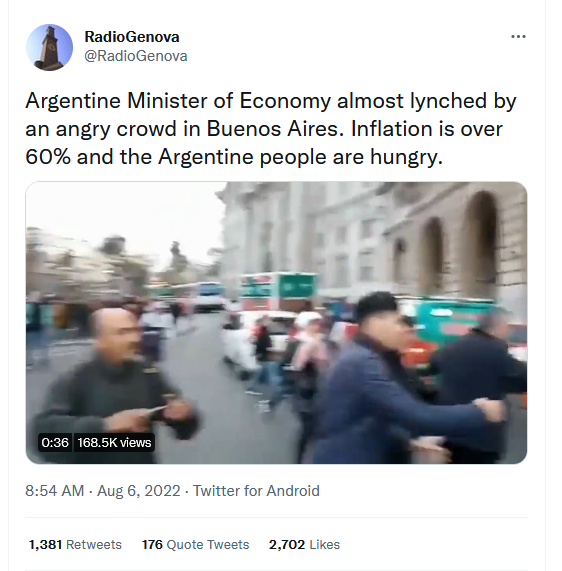Click the Aug 6, 2022 date

pyautogui.click(x=139, y=491)
